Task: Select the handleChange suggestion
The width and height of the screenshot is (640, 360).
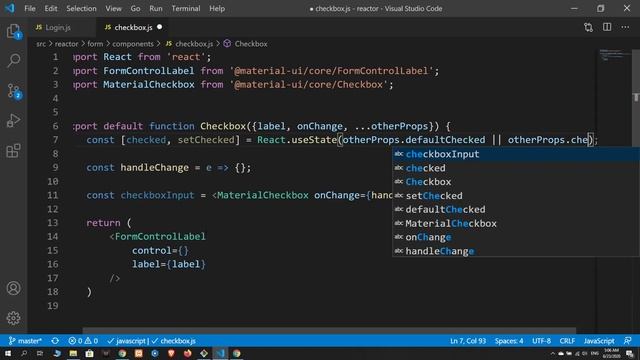Action: click(x=516, y=251)
